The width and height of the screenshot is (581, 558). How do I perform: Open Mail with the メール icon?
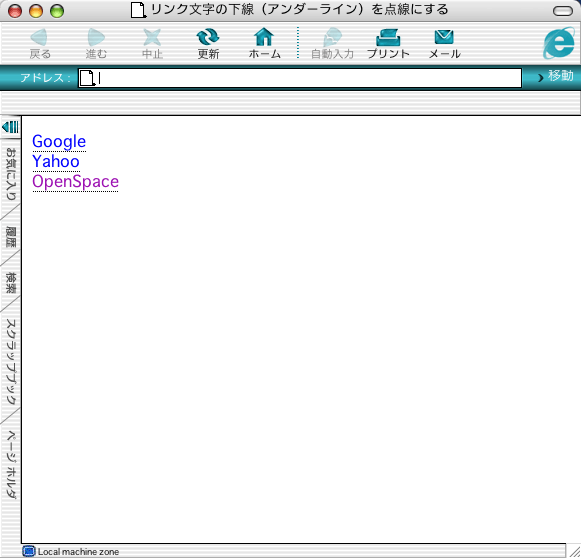point(444,37)
